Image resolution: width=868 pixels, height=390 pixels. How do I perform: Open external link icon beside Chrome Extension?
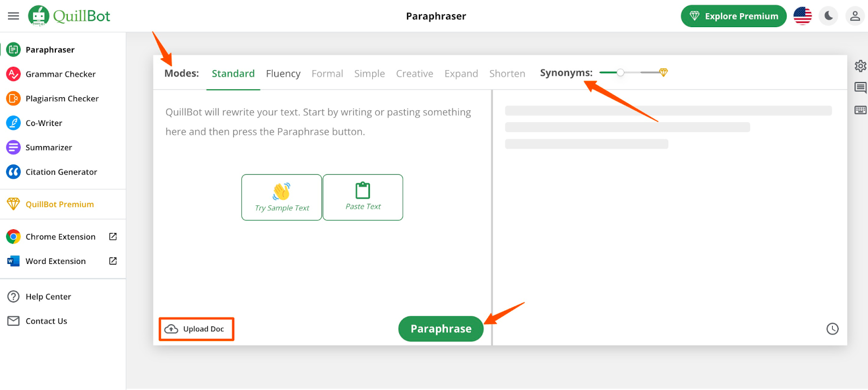(113, 236)
